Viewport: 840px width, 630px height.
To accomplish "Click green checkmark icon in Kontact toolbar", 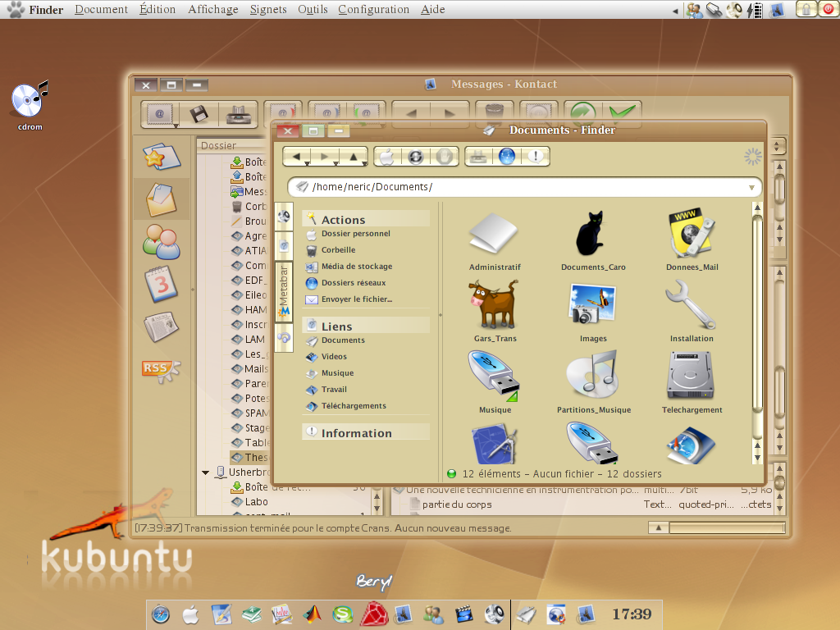I will pos(622,112).
